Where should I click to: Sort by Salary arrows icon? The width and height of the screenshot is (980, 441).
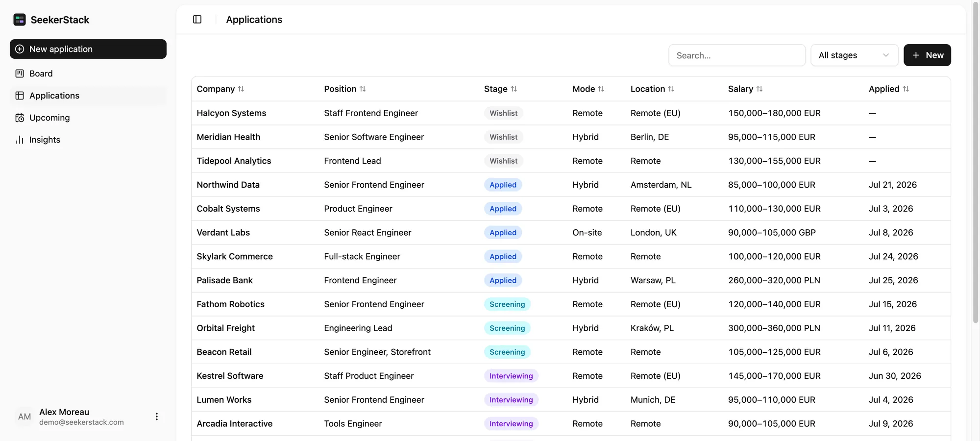(759, 89)
